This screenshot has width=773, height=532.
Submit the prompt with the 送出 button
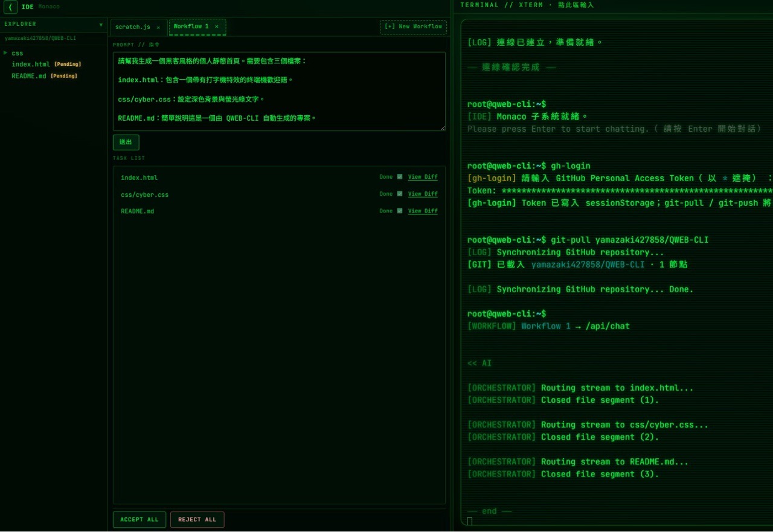(x=126, y=142)
